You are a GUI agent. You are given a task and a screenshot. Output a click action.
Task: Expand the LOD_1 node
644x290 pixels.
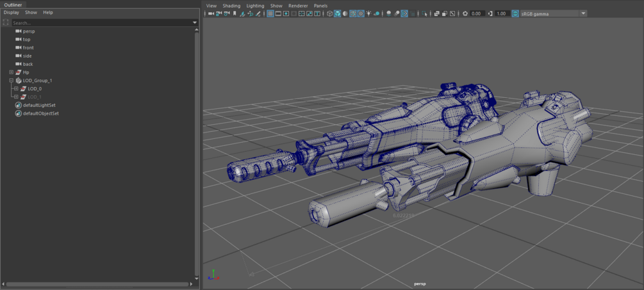click(16, 97)
